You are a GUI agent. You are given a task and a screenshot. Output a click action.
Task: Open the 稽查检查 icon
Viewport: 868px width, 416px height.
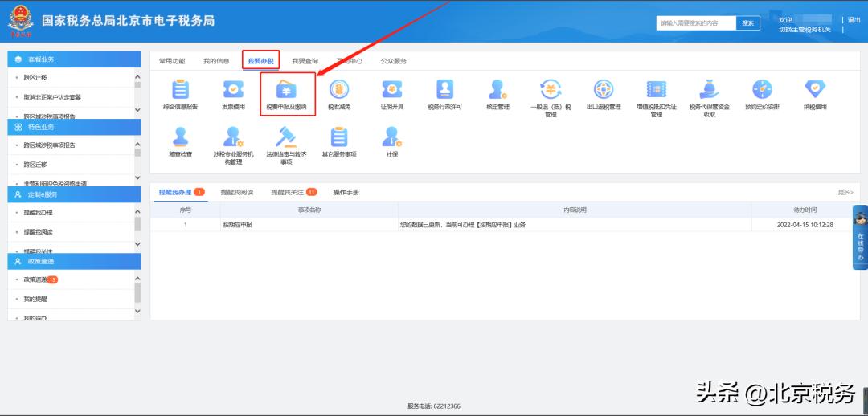pos(180,137)
